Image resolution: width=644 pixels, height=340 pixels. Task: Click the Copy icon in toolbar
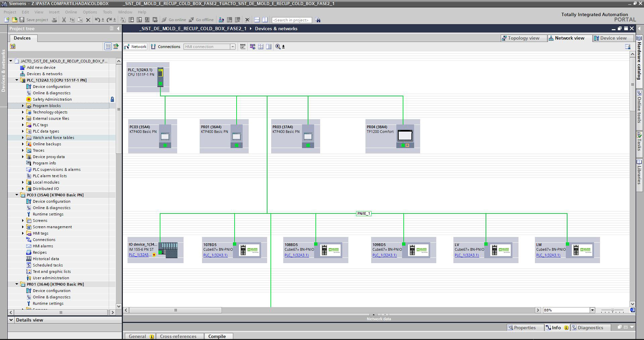click(72, 20)
